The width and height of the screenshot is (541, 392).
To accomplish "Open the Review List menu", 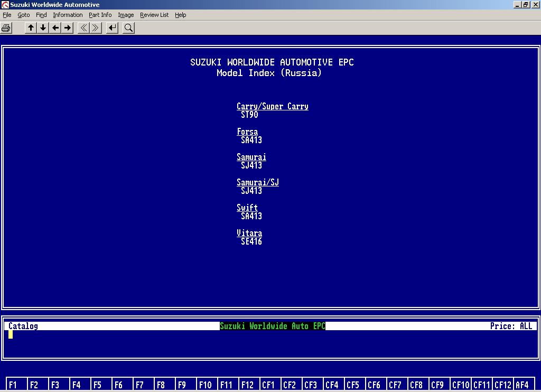I will click(154, 15).
